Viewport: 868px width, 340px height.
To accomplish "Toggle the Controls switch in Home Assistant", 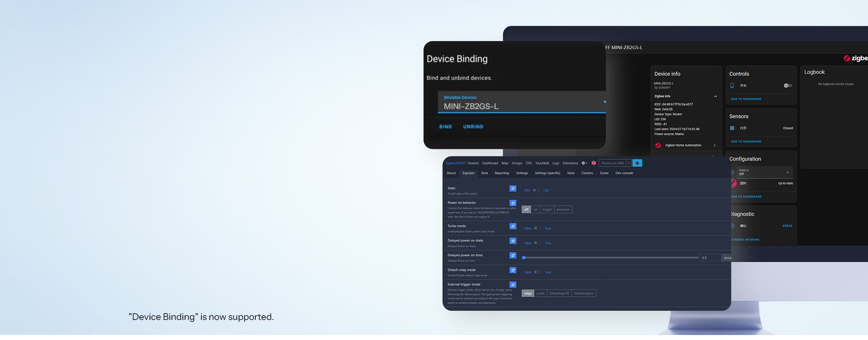I will [x=787, y=86].
